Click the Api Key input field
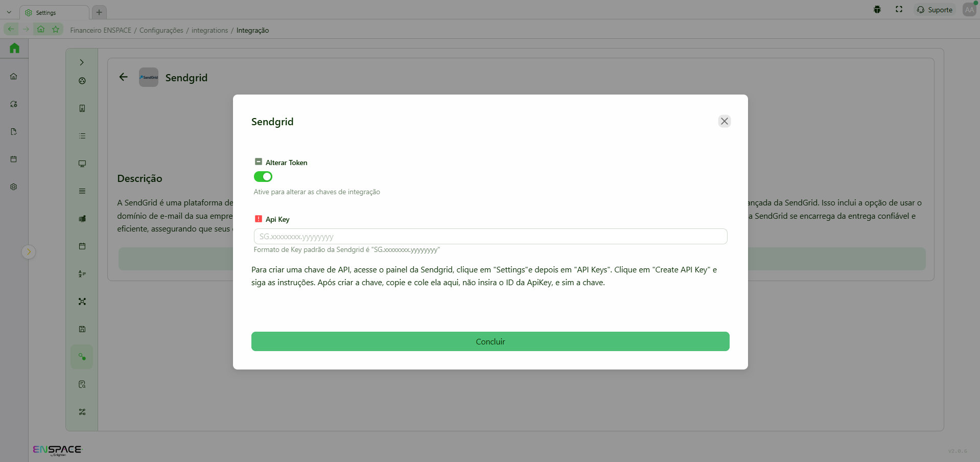This screenshot has height=462, width=980. 490,237
